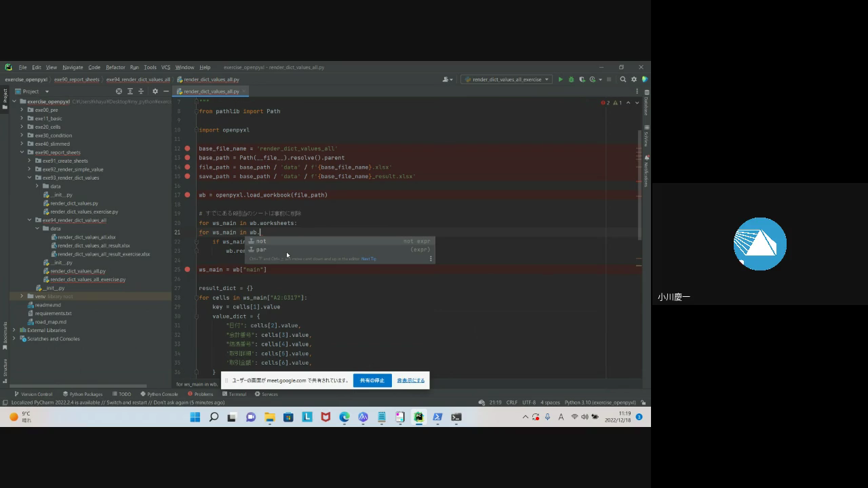Image resolution: width=868 pixels, height=488 pixels.
Task: Open IDE settings gear in top toolbar
Action: click(x=635, y=79)
